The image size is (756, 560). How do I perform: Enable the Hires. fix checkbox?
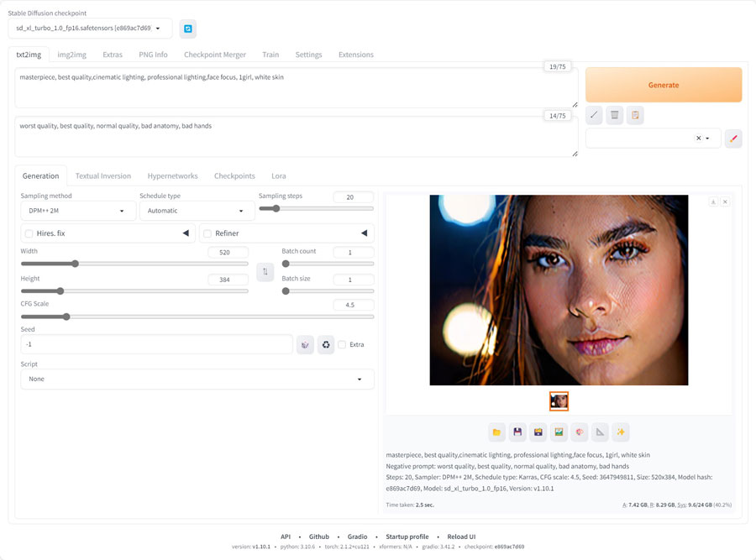pyautogui.click(x=29, y=233)
